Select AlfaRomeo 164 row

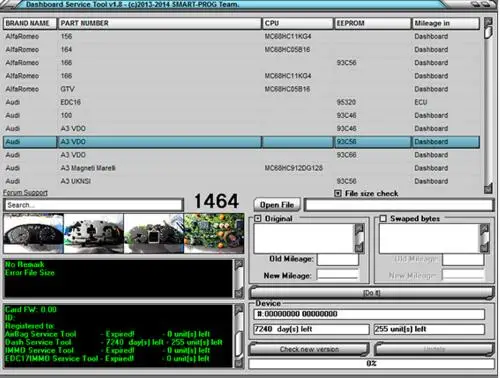tap(241, 50)
